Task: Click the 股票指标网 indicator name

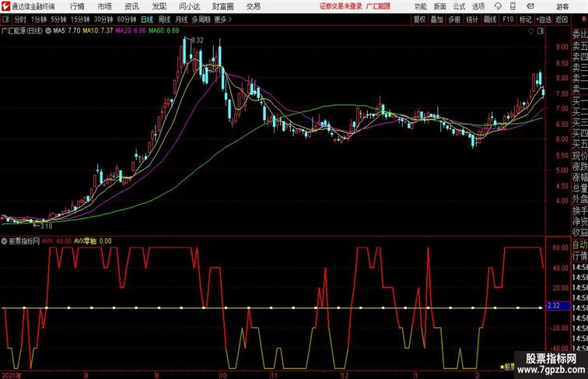Action: pyautogui.click(x=24, y=241)
